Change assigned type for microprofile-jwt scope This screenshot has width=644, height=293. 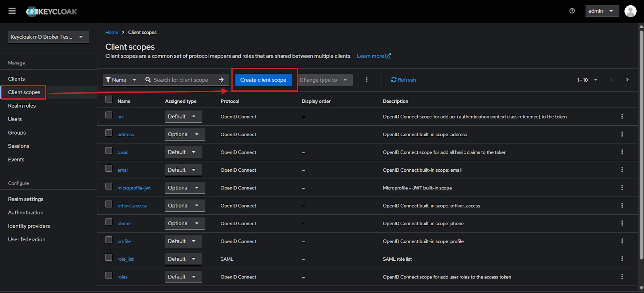pyautogui.click(x=185, y=188)
